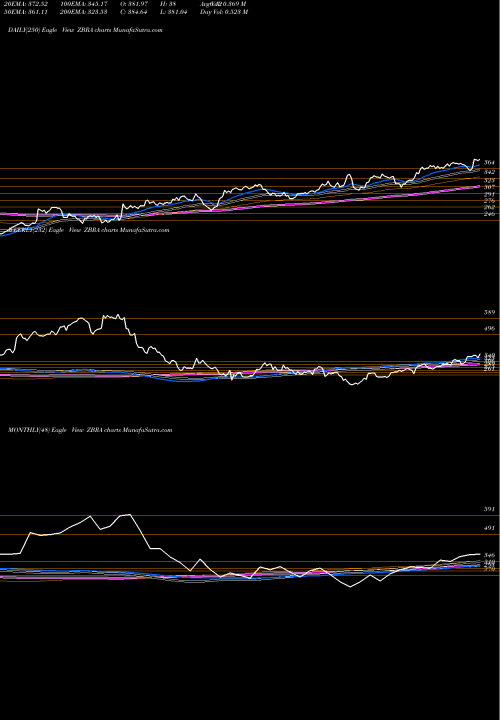Click the 291 price label on the daily chart
Screen dimensions: 500x720
[x=489, y=194]
